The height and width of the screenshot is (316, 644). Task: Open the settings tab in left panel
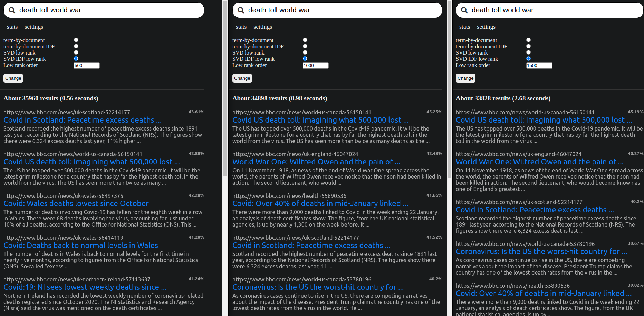tap(34, 27)
